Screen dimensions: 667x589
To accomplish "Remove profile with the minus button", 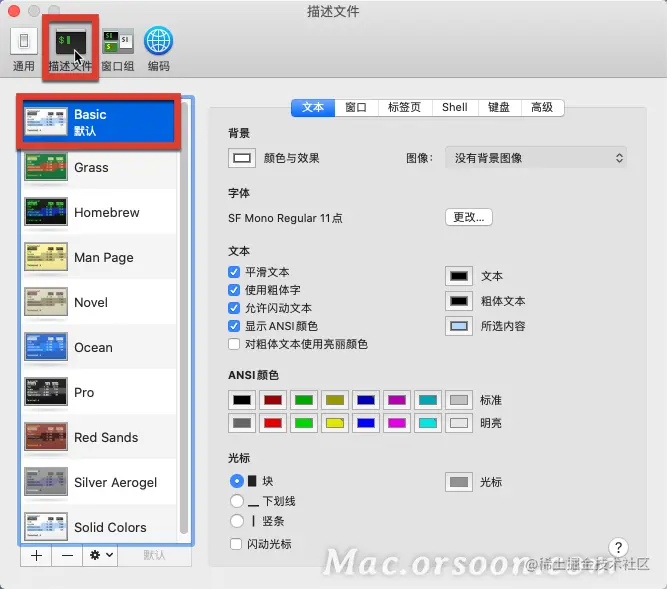I will (x=67, y=555).
